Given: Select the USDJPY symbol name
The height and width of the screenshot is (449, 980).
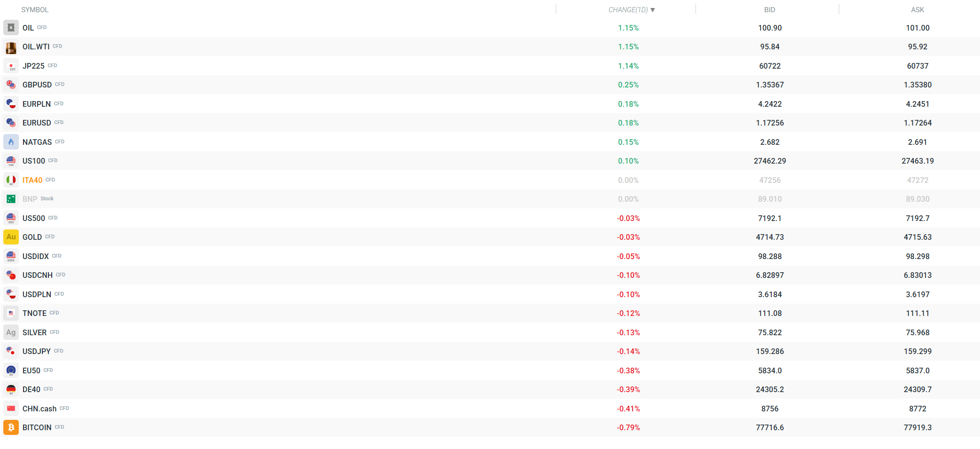Looking at the screenshot, I should (37, 352).
